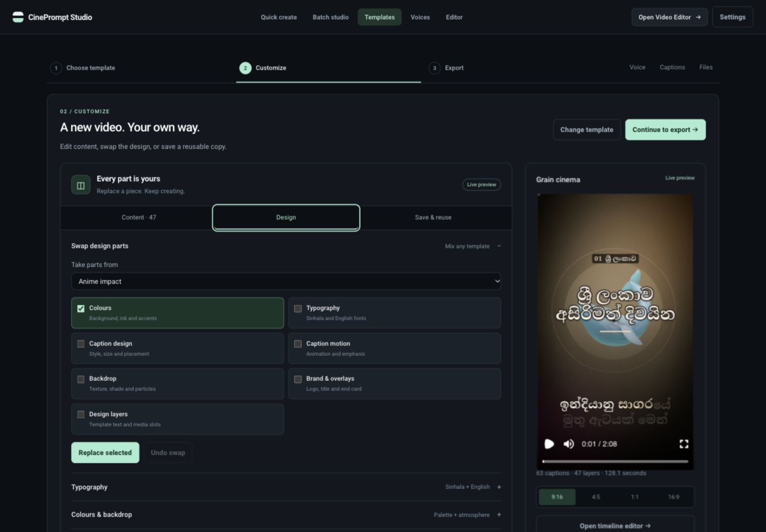The height and width of the screenshot is (532, 766).
Task: Open the Editor nav item
Action: 454,17
